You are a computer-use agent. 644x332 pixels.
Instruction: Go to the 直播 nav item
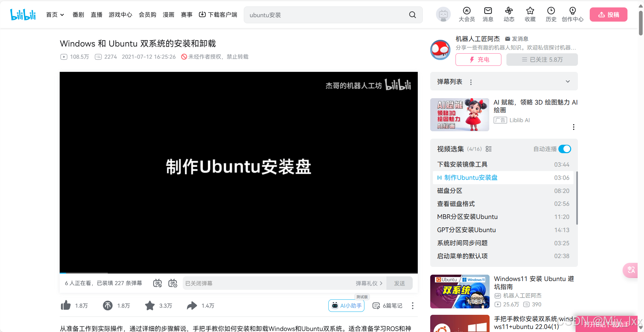96,15
